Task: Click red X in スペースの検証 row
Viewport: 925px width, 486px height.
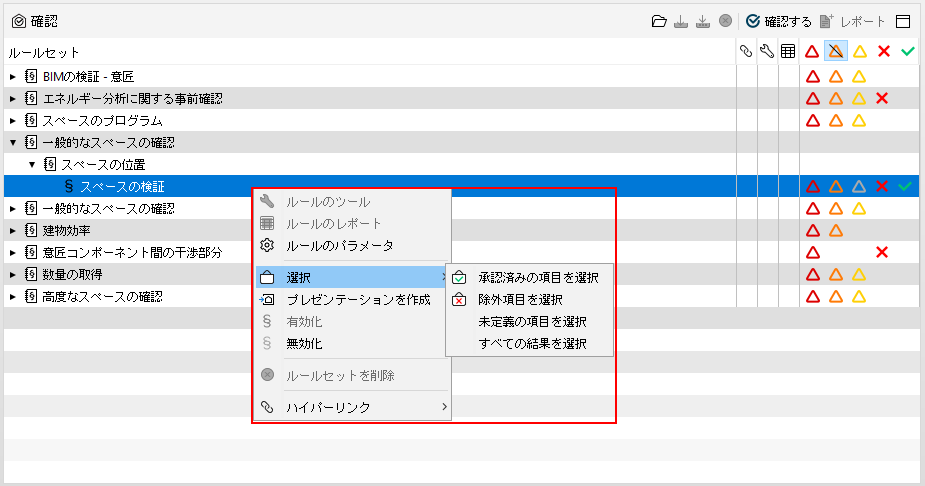Action: coord(882,186)
